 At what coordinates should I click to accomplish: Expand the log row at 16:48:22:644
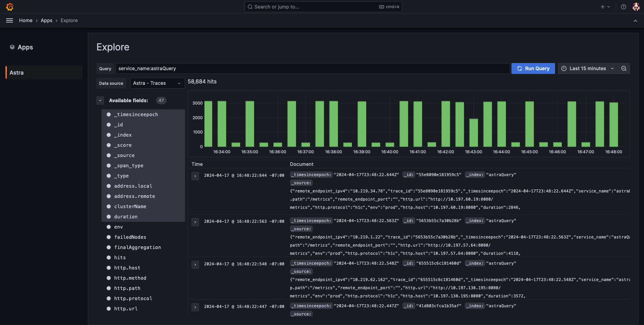(x=195, y=176)
